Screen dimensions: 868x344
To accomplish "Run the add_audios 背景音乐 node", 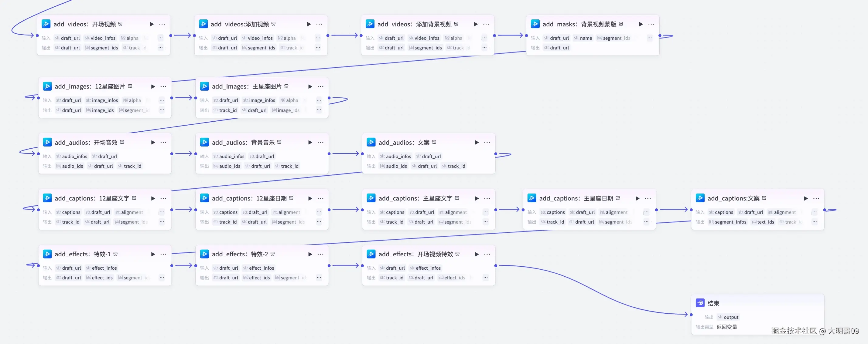I will 310,142.
